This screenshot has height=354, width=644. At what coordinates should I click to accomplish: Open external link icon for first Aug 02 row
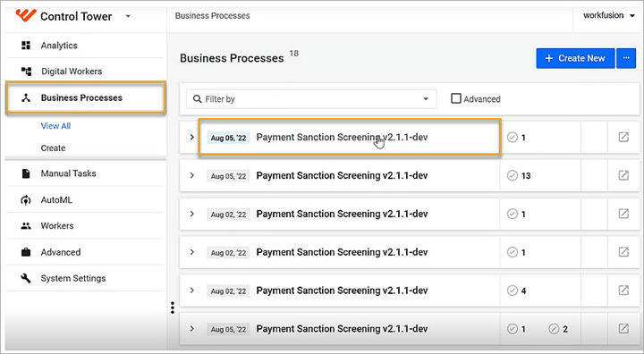pyautogui.click(x=623, y=214)
